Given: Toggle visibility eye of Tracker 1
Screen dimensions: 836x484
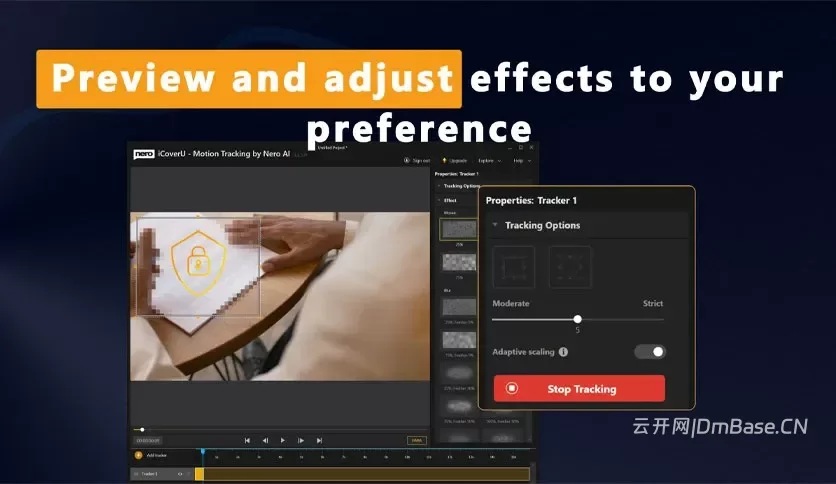Looking at the screenshot, I should [x=180, y=474].
